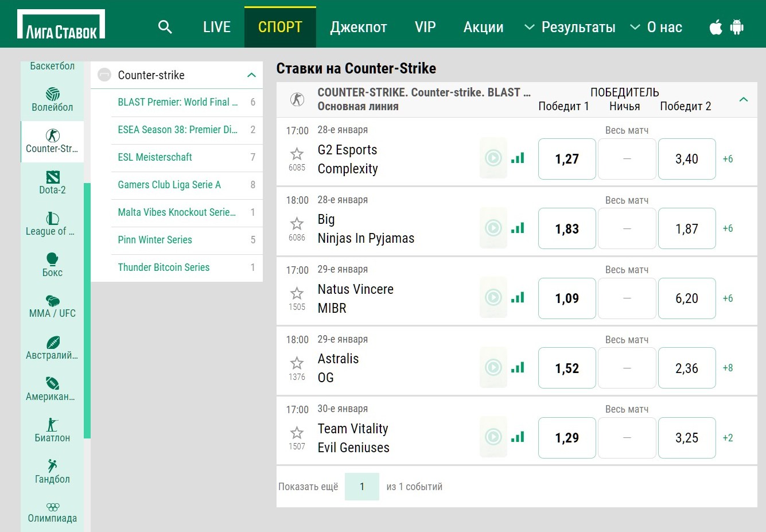This screenshot has height=532, width=766.
Task: Show statistics for Team Vitality vs Evil Geniuses
Action: tap(518, 437)
